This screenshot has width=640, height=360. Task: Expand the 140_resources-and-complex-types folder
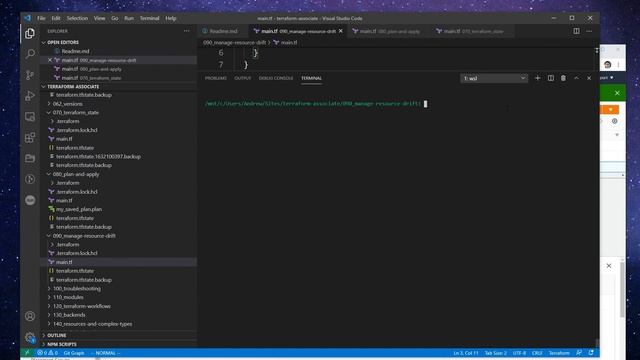pyautogui.click(x=92, y=324)
